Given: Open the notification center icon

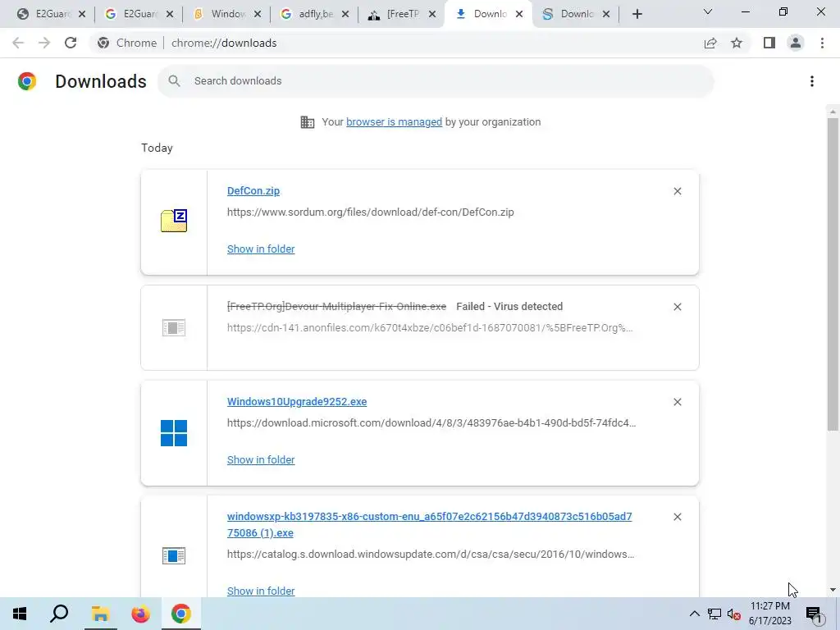Looking at the screenshot, I should (x=814, y=614).
